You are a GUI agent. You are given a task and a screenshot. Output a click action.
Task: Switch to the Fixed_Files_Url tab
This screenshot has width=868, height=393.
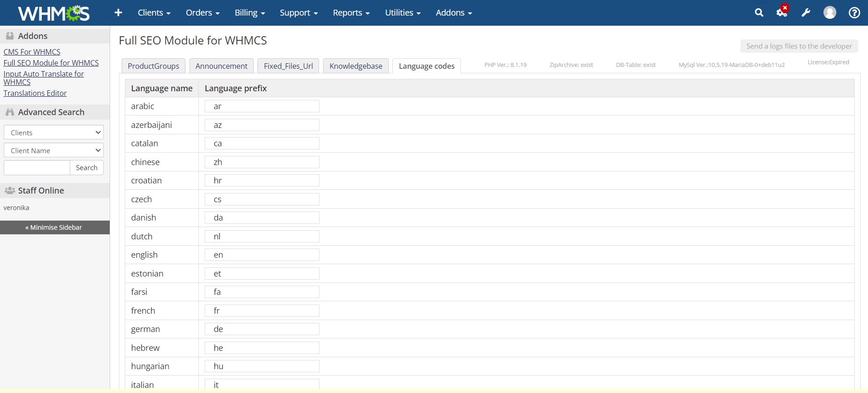pos(288,66)
